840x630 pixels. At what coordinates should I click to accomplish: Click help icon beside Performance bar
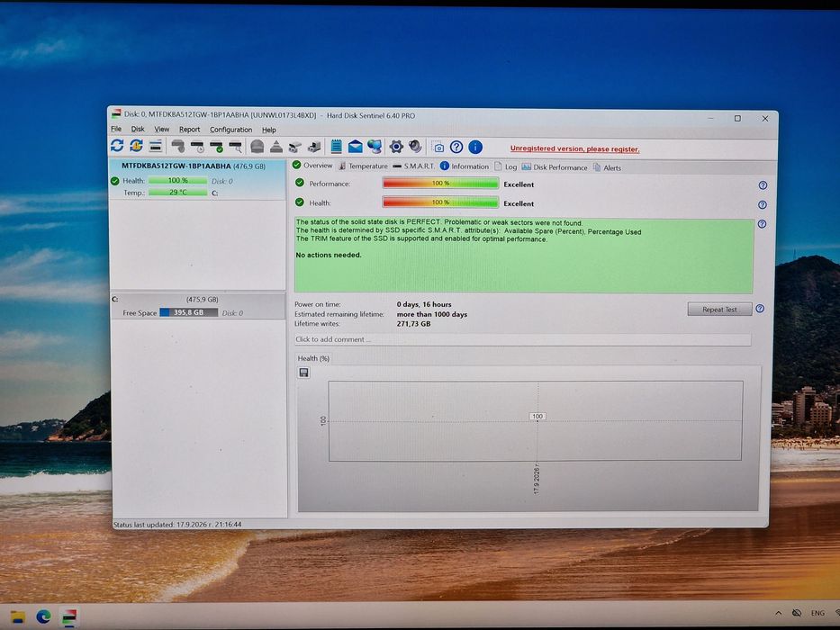[763, 185]
